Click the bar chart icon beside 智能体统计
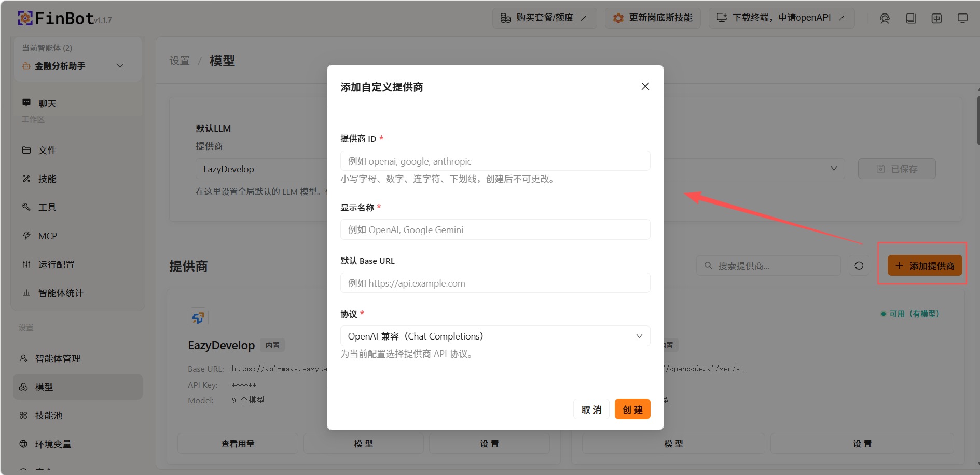This screenshot has height=475, width=980. tap(26, 293)
